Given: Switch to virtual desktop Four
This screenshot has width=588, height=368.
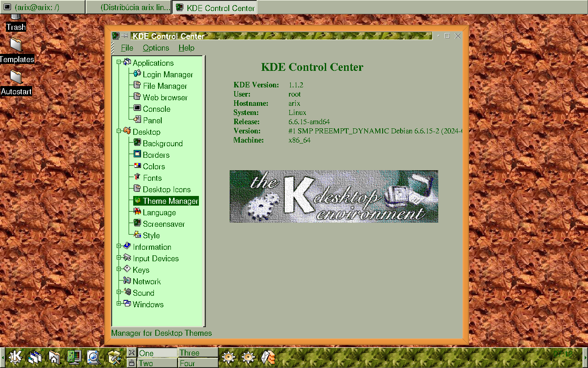Looking at the screenshot, I should (198, 363).
